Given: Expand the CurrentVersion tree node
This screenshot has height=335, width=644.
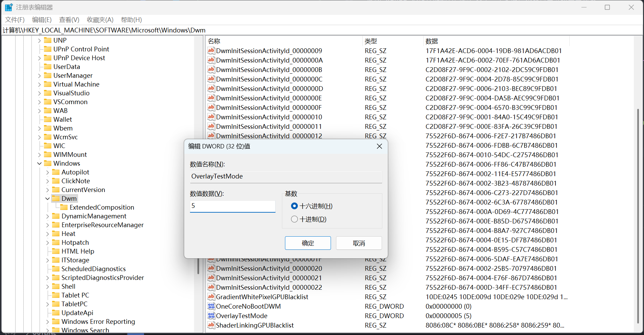Looking at the screenshot, I should [x=47, y=190].
